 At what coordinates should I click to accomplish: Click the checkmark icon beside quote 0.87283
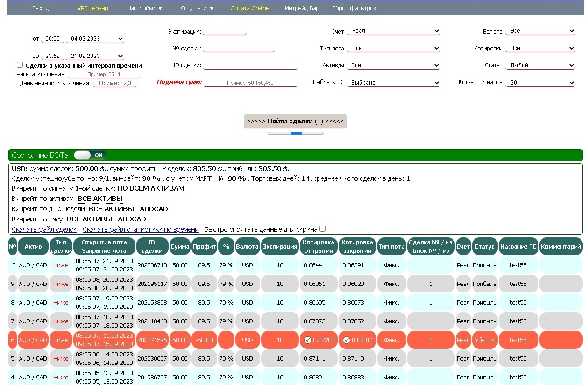(307, 340)
